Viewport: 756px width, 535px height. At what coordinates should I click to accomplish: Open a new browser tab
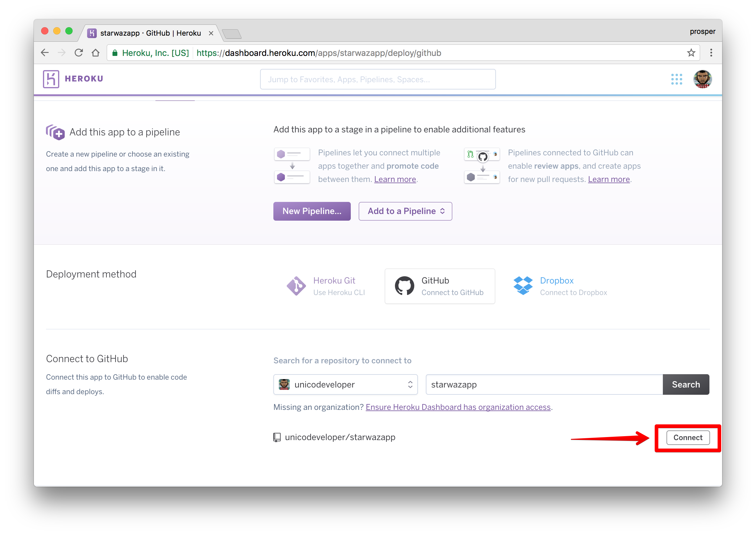tap(232, 34)
